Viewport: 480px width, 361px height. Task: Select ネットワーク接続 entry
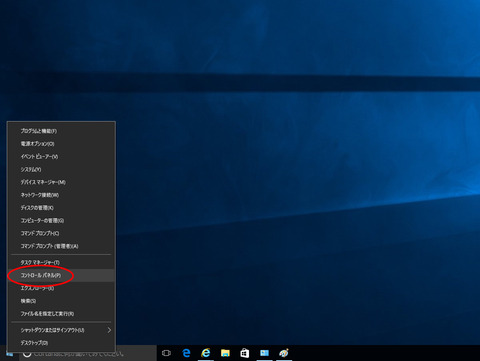point(61,195)
